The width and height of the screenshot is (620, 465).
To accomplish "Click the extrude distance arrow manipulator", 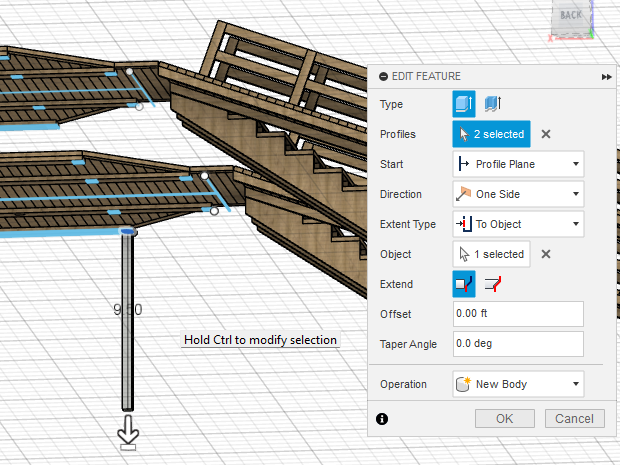I will tap(128, 432).
